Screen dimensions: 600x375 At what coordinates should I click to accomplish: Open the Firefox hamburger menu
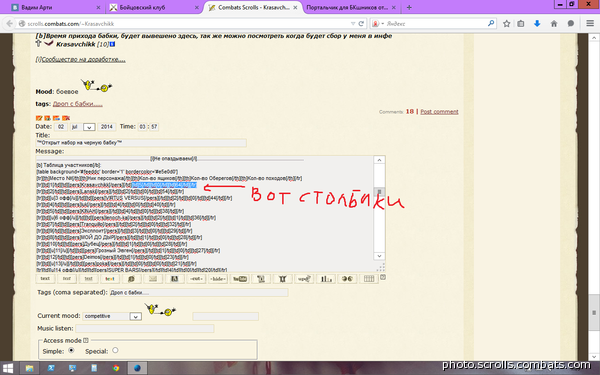coord(590,24)
